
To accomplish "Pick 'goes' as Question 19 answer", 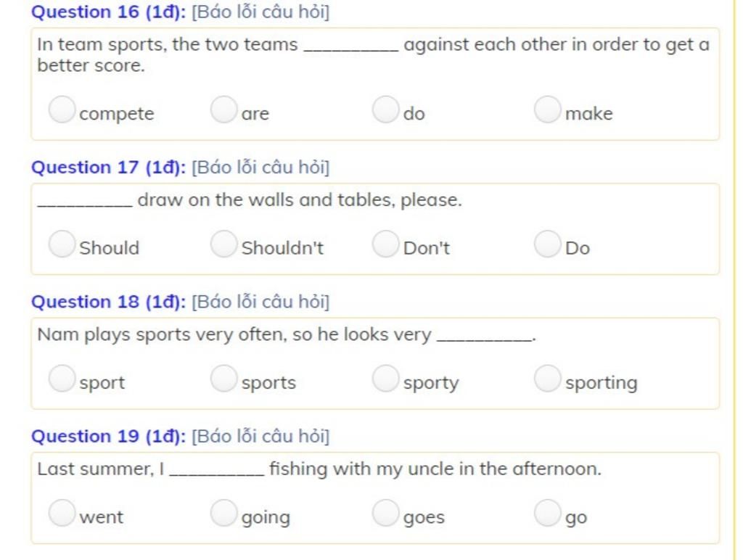I will pyautogui.click(x=386, y=513).
